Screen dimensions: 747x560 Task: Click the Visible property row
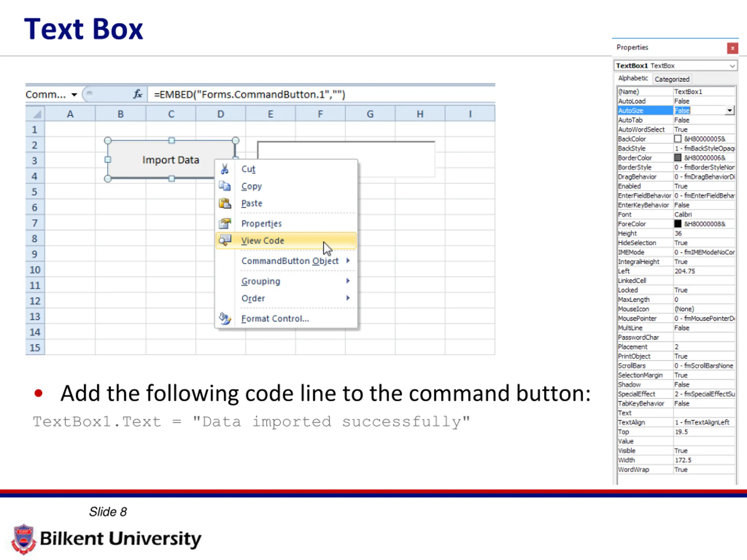tap(676, 451)
